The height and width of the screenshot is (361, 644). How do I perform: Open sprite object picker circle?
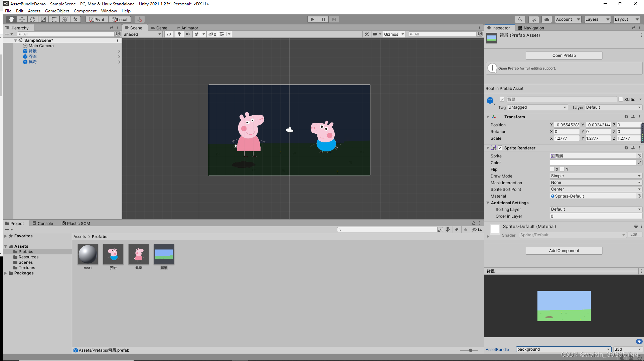(x=639, y=156)
